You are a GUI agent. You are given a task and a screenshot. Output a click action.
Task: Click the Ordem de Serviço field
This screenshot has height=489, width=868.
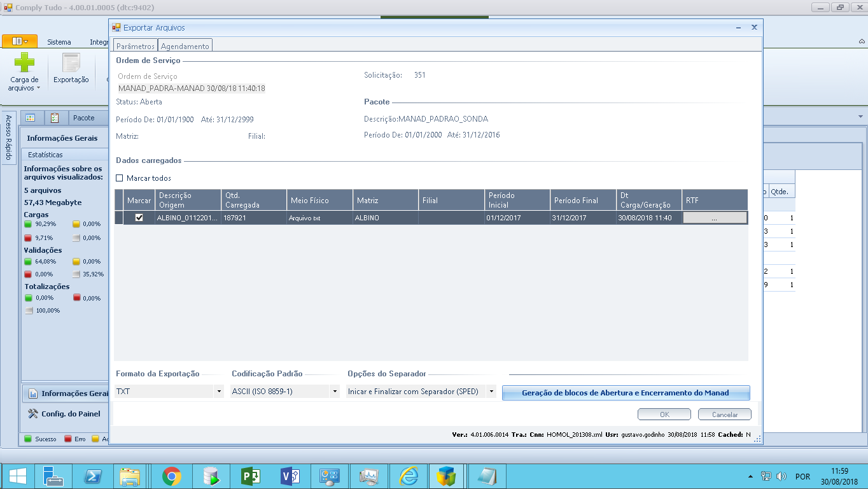192,89
